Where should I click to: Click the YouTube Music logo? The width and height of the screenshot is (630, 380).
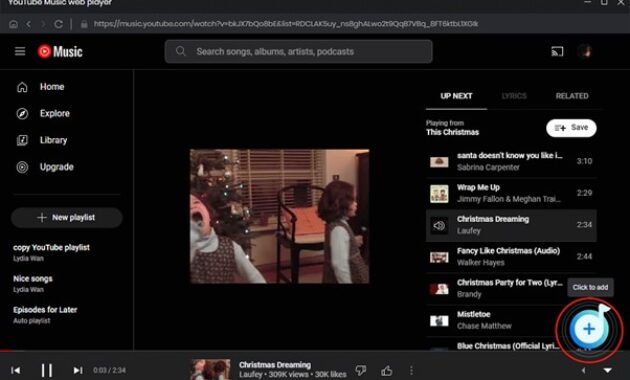tap(60, 51)
